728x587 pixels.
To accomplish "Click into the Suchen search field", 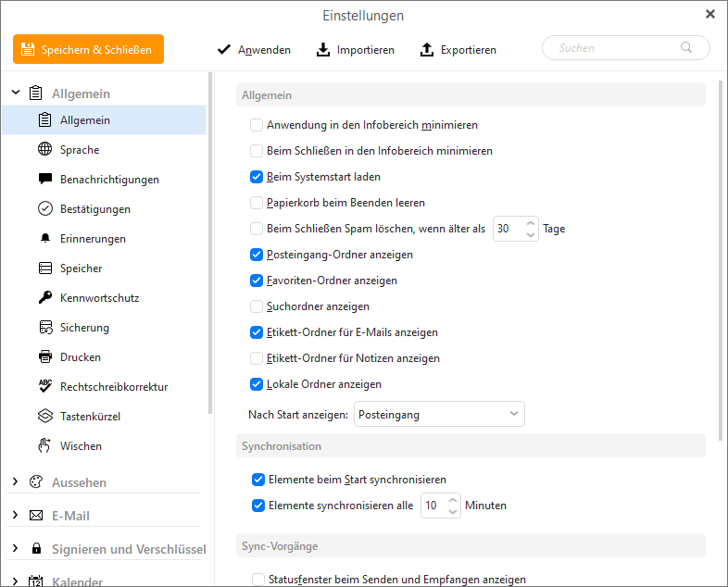I will click(618, 48).
